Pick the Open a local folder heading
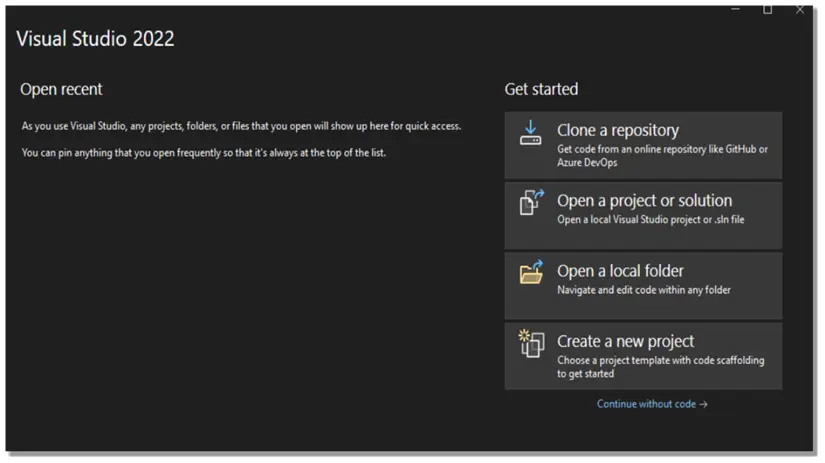825x463 pixels. pyautogui.click(x=620, y=271)
